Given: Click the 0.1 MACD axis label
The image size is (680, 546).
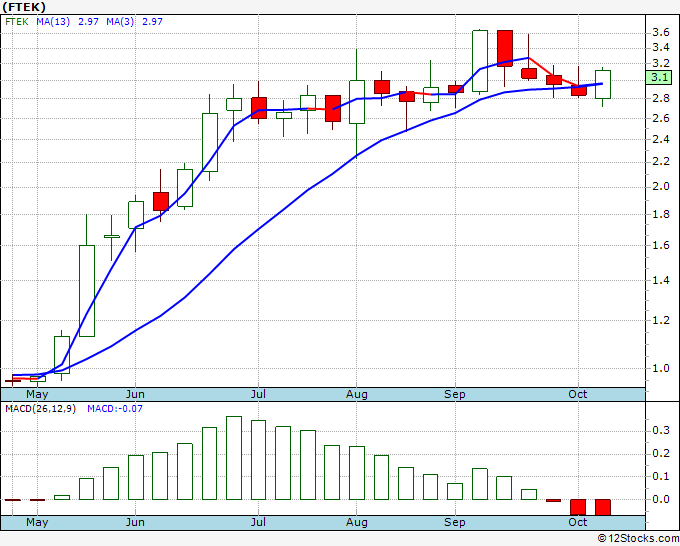Looking at the screenshot, I should pyautogui.click(x=660, y=476).
